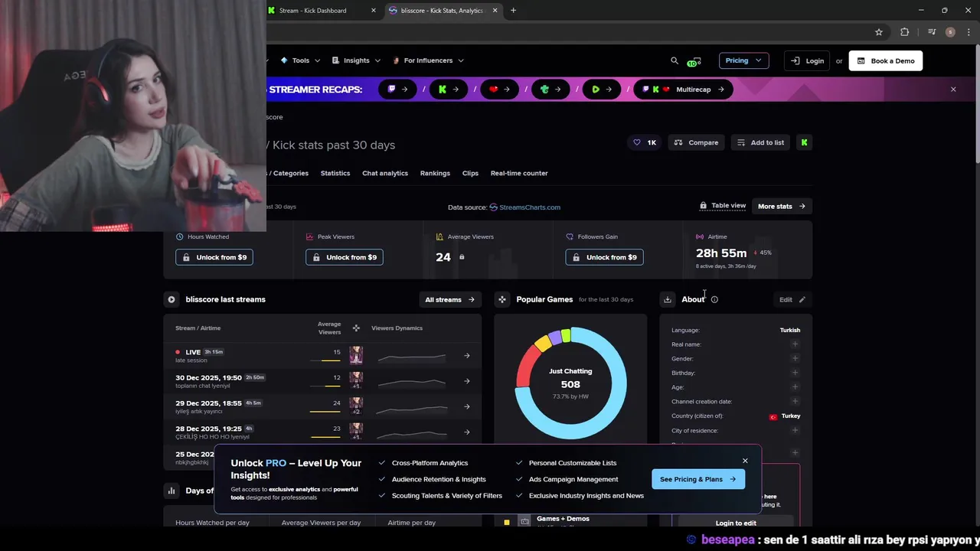The height and width of the screenshot is (551, 980).
Task: Open the YouTube streamer recap
Action: tap(499, 90)
